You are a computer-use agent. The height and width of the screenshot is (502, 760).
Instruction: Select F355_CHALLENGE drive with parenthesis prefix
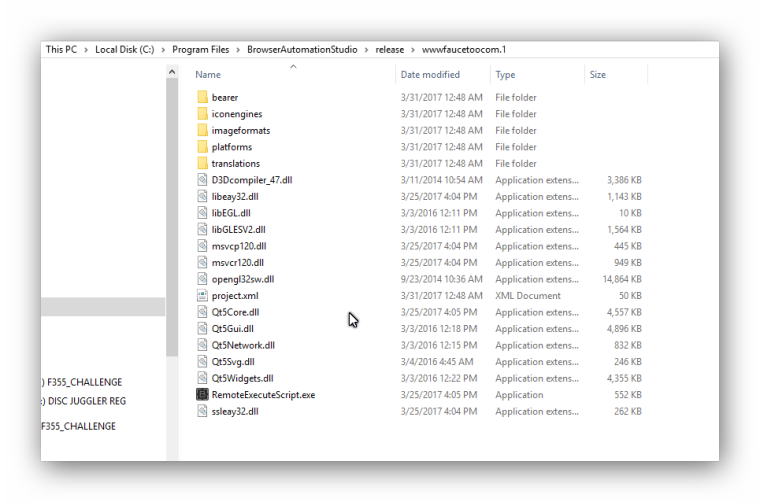(81, 382)
